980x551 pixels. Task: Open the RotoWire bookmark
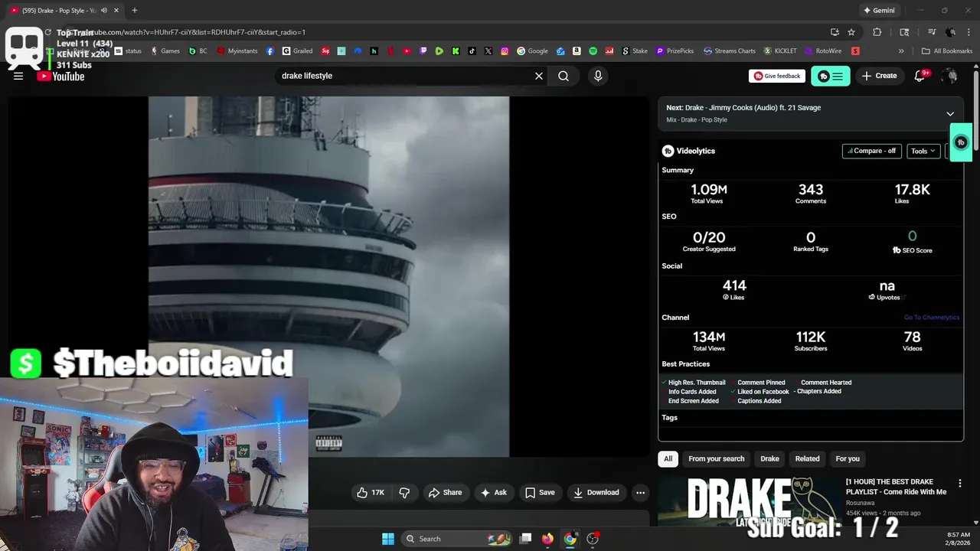click(822, 51)
